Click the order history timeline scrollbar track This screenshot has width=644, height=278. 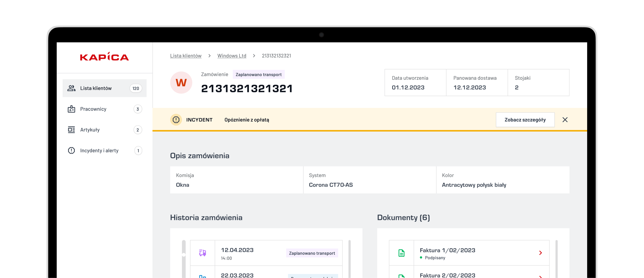tap(184, 259)
